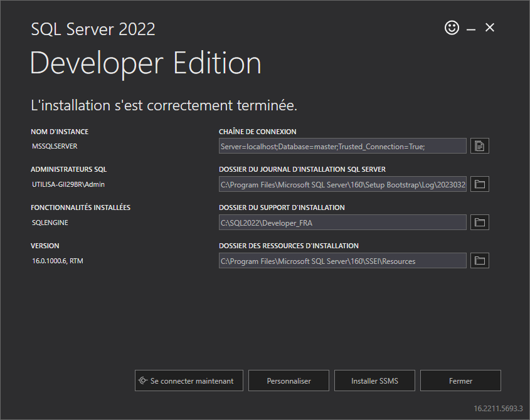Click the SSEI\Resources path field

[342, 261]
